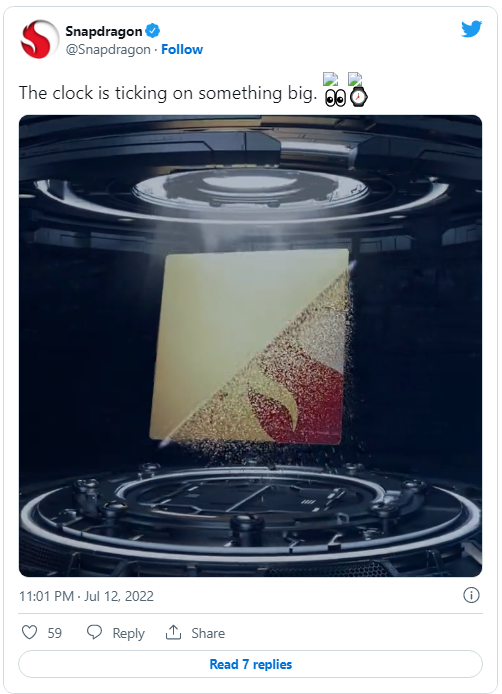The image size is (502, 694).
Task: Open the @Snapdragon handle link
Action: 108,50
